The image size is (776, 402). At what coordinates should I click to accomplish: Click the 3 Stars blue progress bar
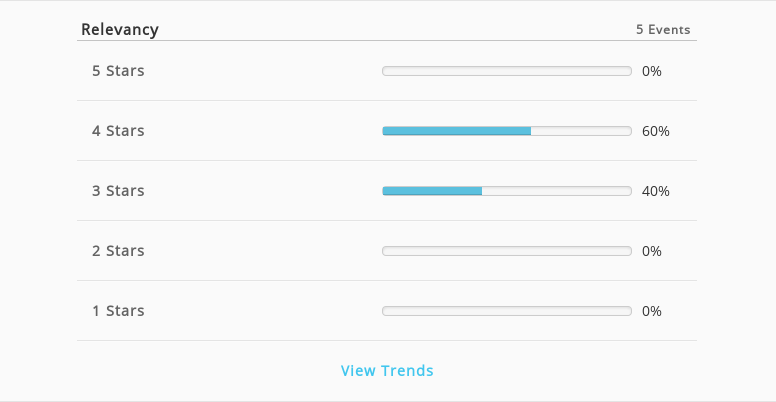pyautogui.click(x=432, y=191)
